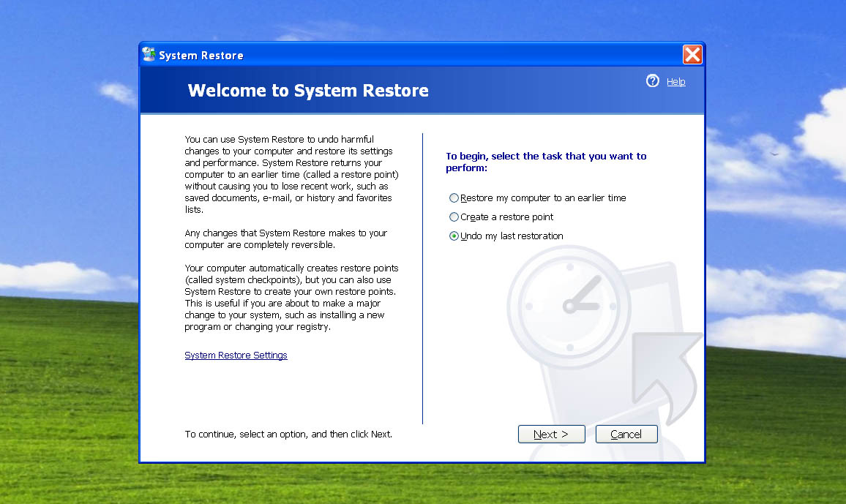Viewport: 846px width, 504px height.
Task: Click 'Your computer automatically creates restore points' paragraph
Action: tap(291, 297)
